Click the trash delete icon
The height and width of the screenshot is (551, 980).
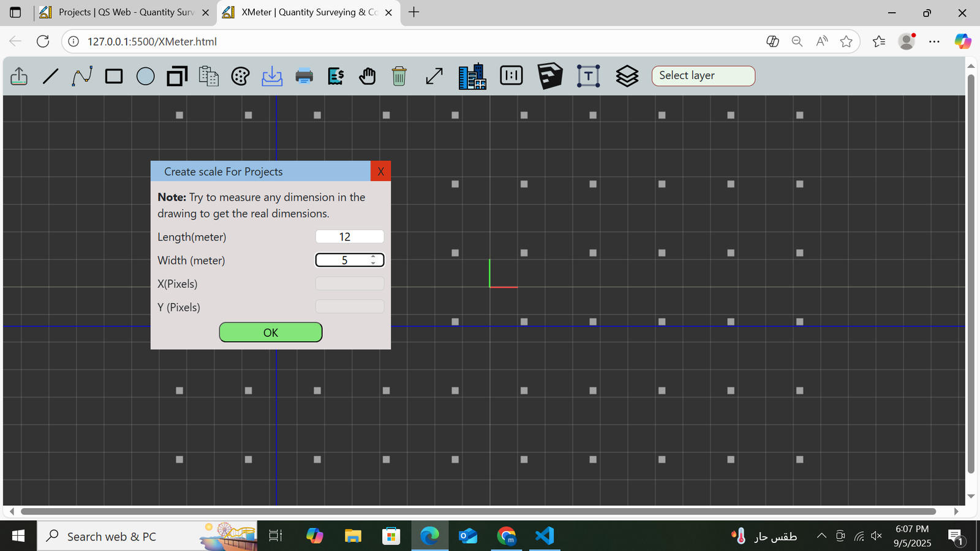coord(399,76)
